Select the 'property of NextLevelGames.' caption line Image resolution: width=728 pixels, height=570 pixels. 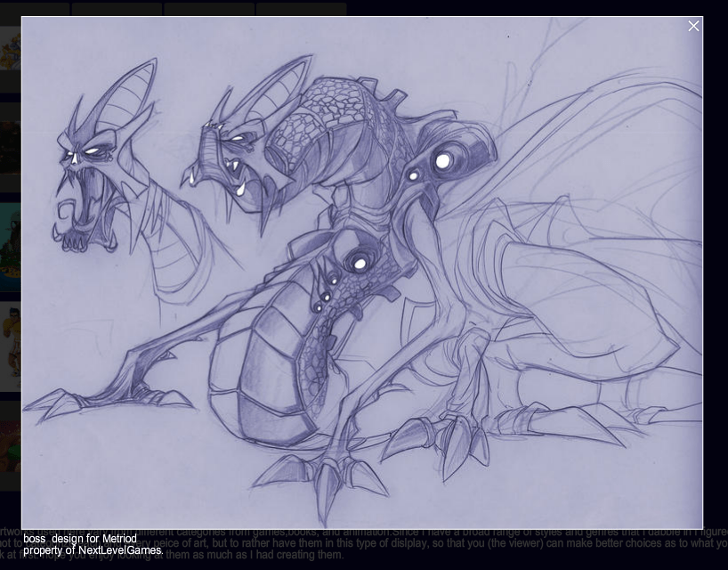pos(93,550)
